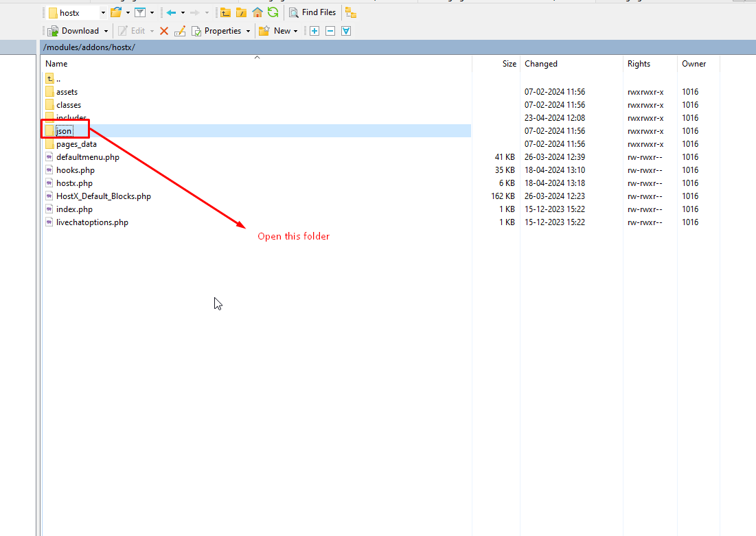Toggle the directory tree panel icon
Image resolution: width=756 pixels, height=536 pixels.
coord(350,12)
